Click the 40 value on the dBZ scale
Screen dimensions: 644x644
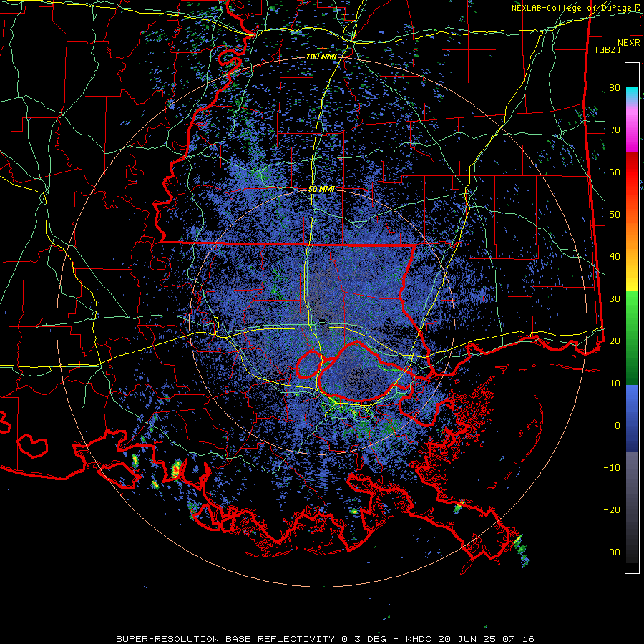coord(615,257)
